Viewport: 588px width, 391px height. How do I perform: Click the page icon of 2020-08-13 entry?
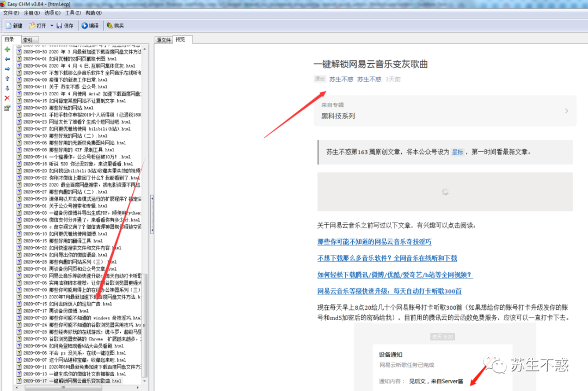point(19,374)
